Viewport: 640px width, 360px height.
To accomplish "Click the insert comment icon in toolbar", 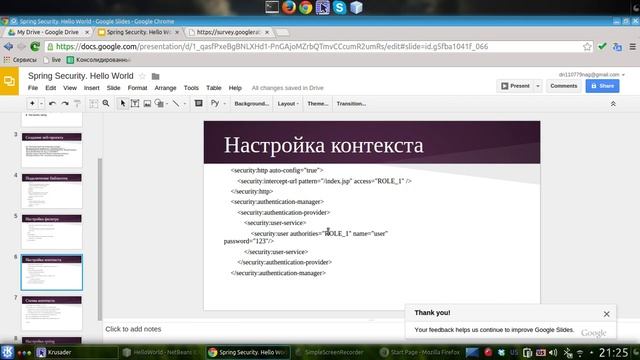I will pos(198,104).
